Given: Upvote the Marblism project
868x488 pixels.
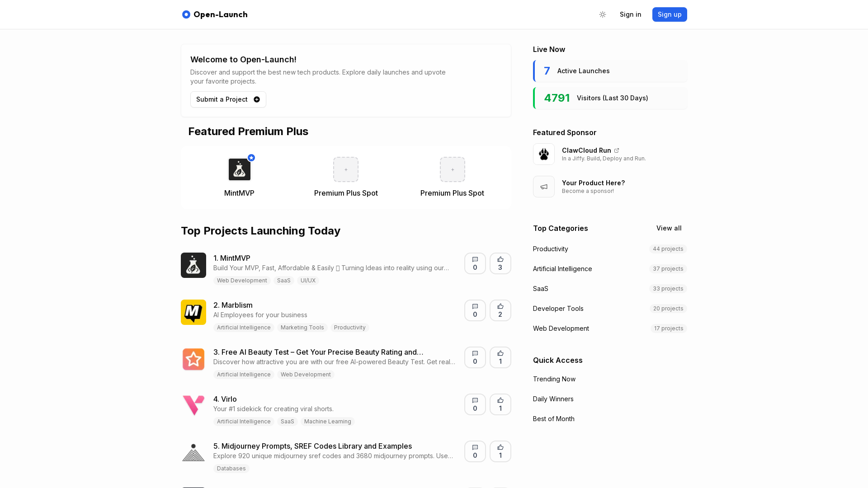Looking at the screenshot, I should point(500,310).
